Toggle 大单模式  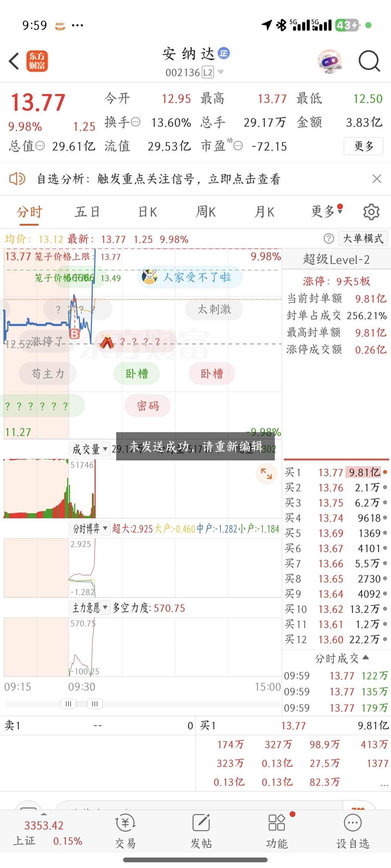coord(363,239)
